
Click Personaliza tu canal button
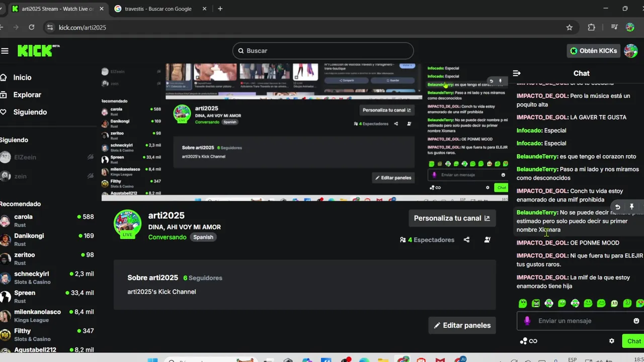(452, 218)
